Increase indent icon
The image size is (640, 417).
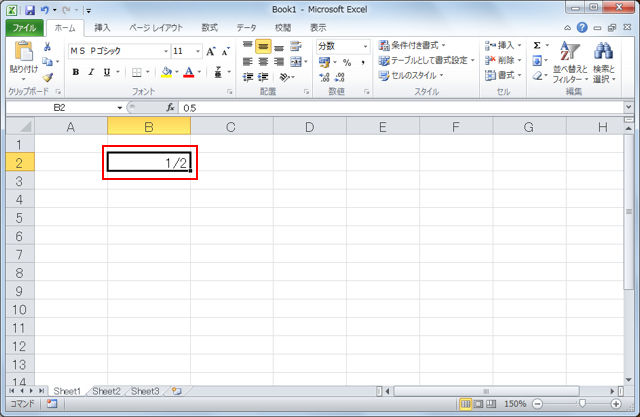(x=263, y=77)
